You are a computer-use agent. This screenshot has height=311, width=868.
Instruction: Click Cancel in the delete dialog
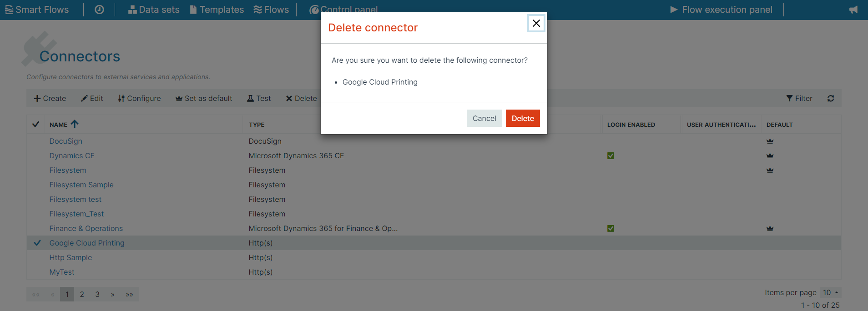(x=484, y=118)
